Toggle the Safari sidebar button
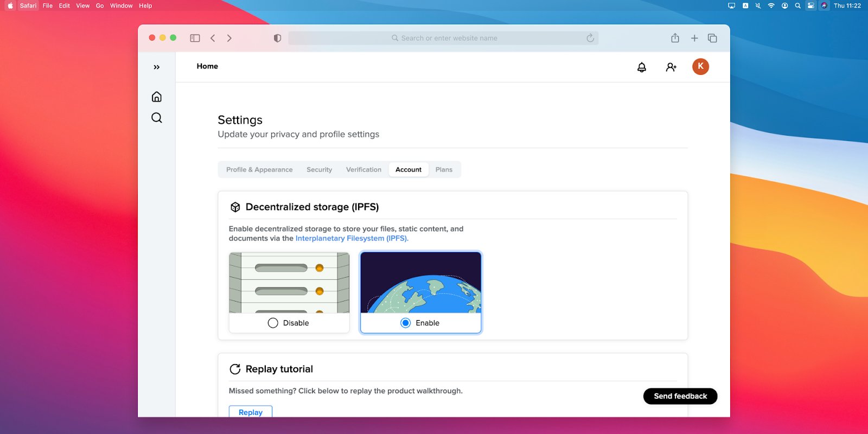The width and height of the screenshot is (868, 434). point(195,38)
